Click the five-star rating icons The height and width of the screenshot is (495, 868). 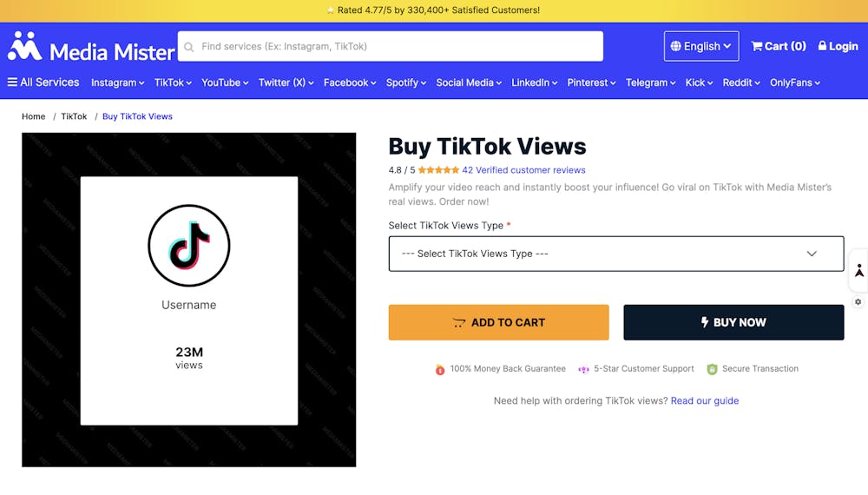tap(438, 170)
